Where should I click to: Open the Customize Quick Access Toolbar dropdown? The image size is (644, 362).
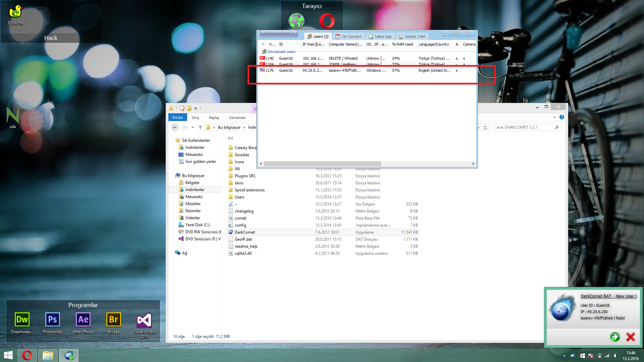point(196,108)
